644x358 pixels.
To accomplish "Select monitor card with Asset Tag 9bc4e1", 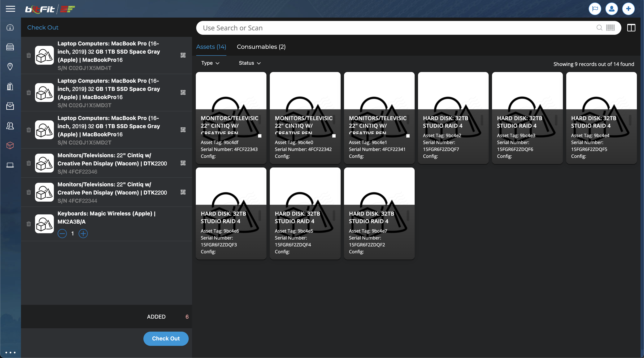I will (379, 118).
